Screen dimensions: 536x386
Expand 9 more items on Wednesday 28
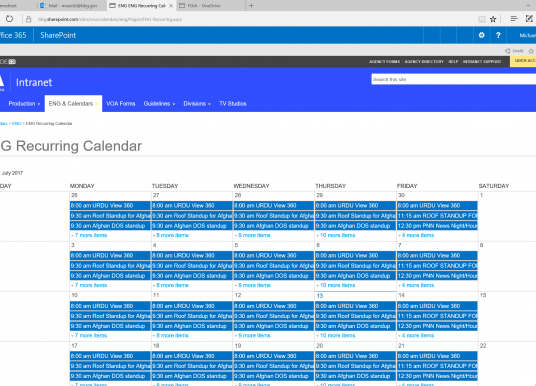coord(254,235)
